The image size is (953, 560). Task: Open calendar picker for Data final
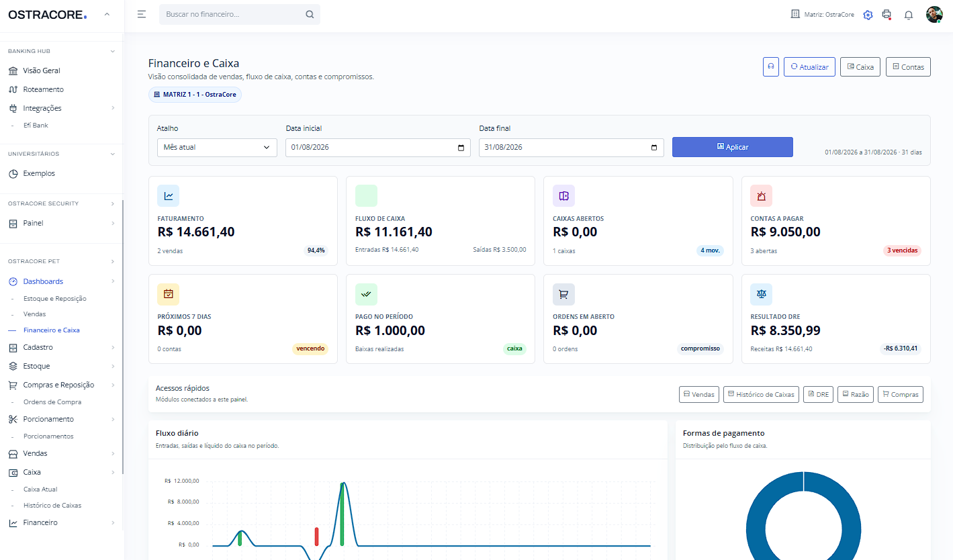(654, 148)
